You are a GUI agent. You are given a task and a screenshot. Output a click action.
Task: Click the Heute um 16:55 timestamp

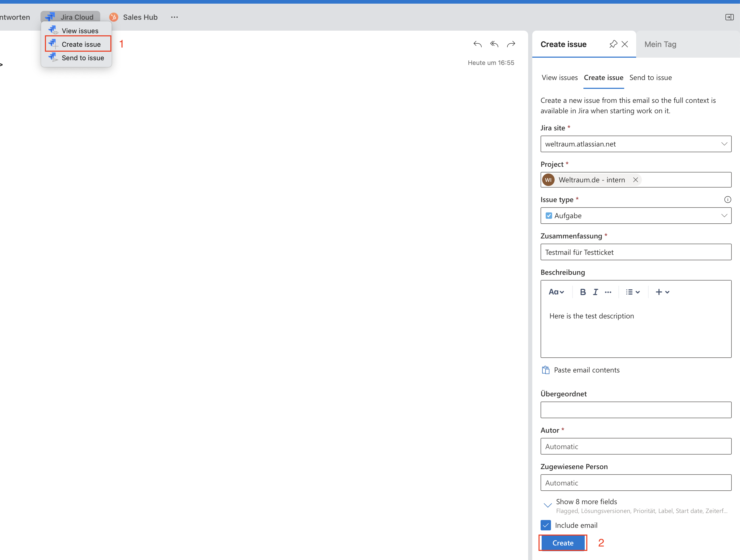click(491, 63)
